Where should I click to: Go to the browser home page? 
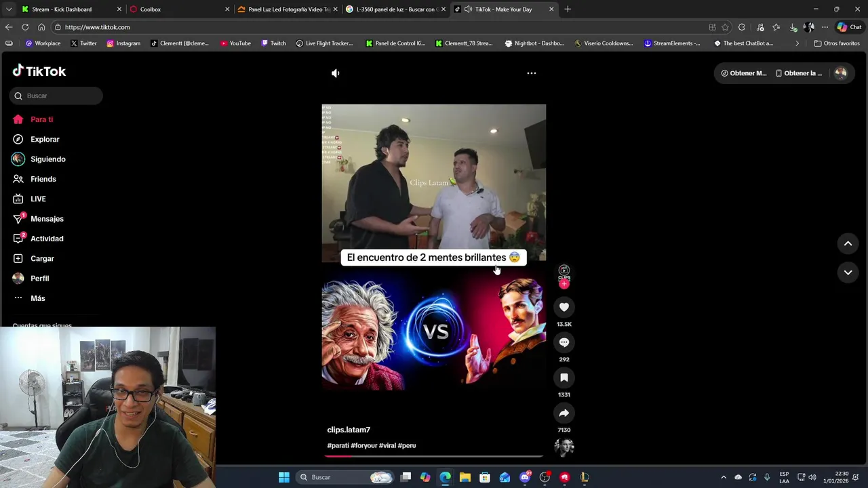pyautogui.click(x=41, y=27)
